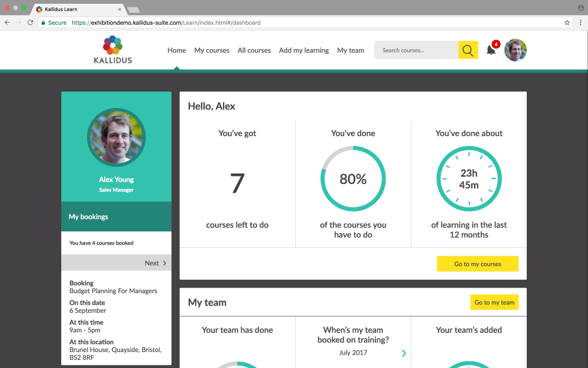Click the name Alex Young in profile card
This screenshot has height=368, width=588.
tap(116, 180)
